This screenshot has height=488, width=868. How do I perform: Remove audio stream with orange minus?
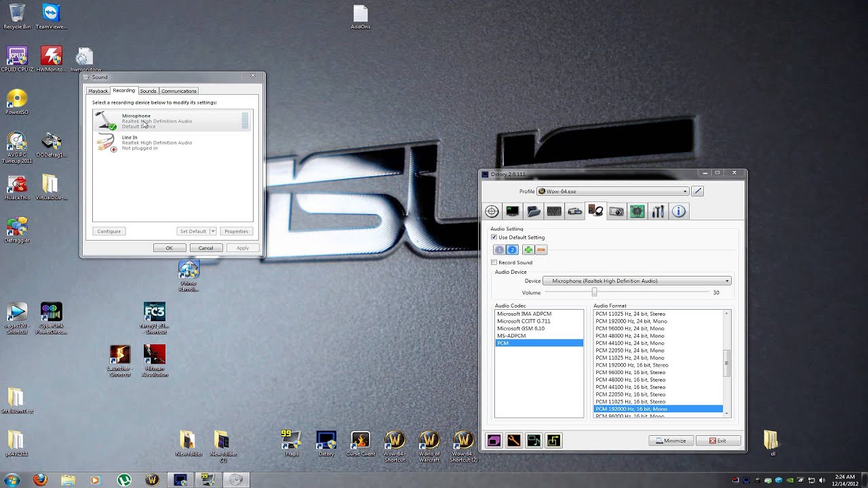(x=541, y=249)
